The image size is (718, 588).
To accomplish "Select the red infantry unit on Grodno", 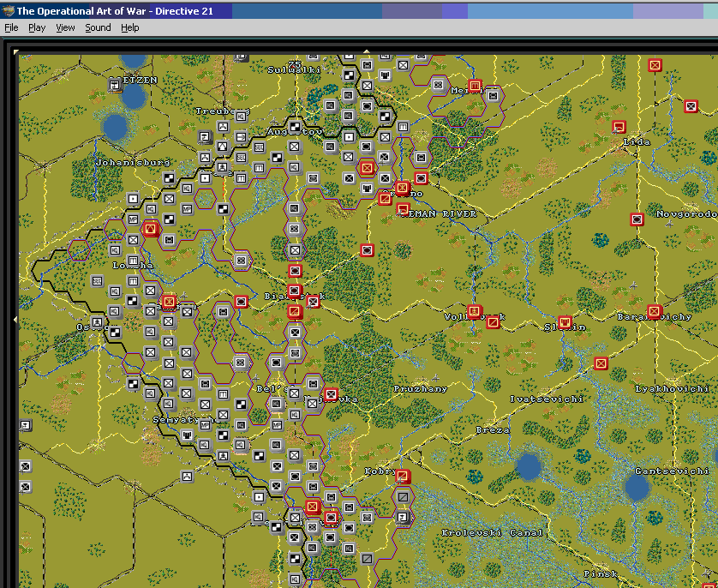I will (x=403, y=188).
